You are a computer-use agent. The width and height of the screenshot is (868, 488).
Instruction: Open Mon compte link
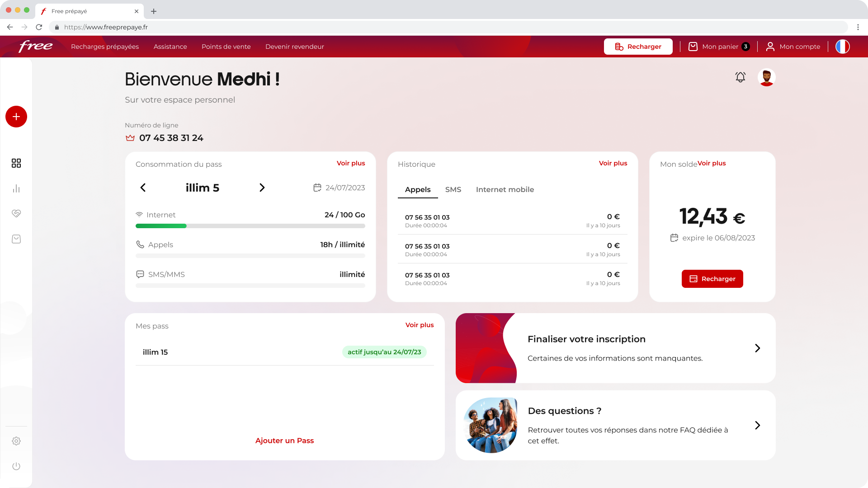pos(800,47)
